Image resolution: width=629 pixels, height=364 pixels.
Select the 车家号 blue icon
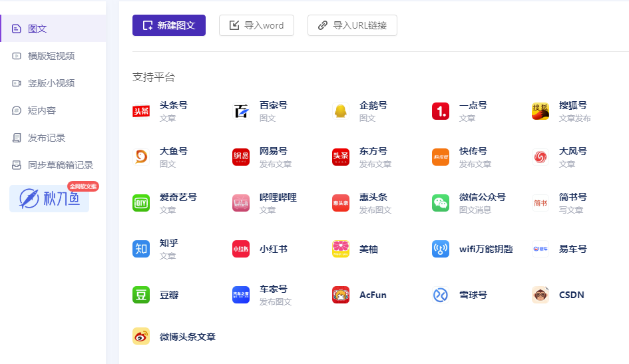(241, 295)
